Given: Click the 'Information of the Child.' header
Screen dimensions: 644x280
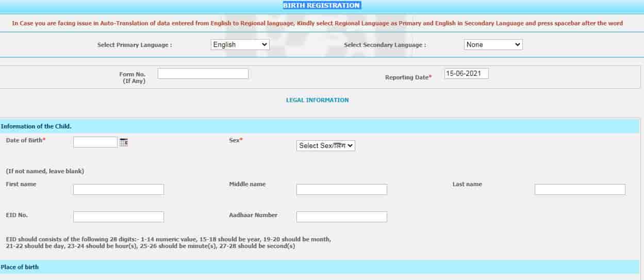Looking at the screenshot, I should click(x=36, y=126).
